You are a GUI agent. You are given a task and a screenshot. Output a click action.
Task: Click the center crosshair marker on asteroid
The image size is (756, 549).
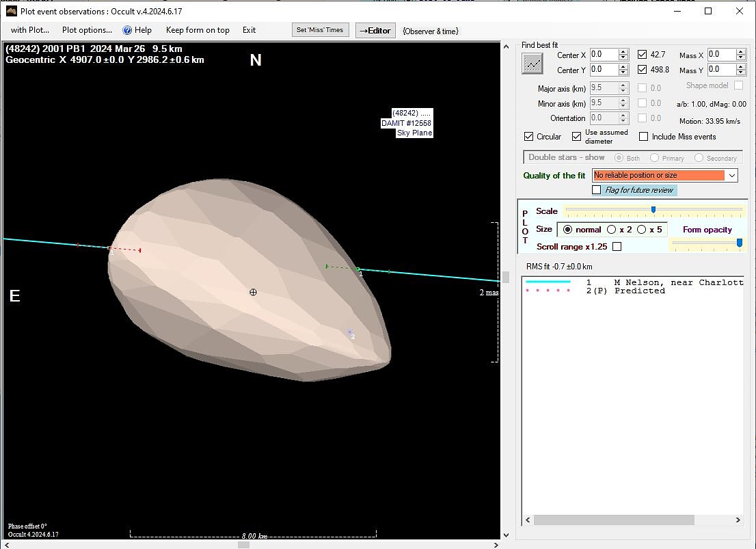point(253,292)
